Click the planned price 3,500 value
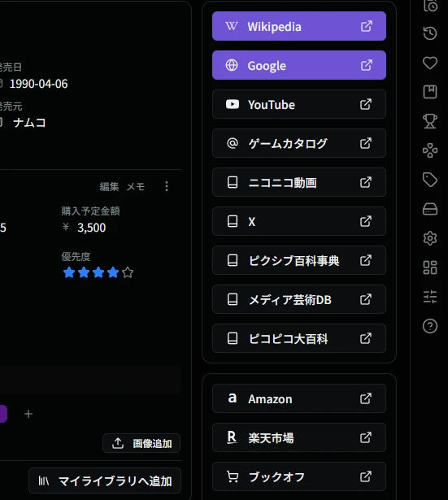Image resolution: width=448 pixels, height=500 pixels. pos(92,228)
